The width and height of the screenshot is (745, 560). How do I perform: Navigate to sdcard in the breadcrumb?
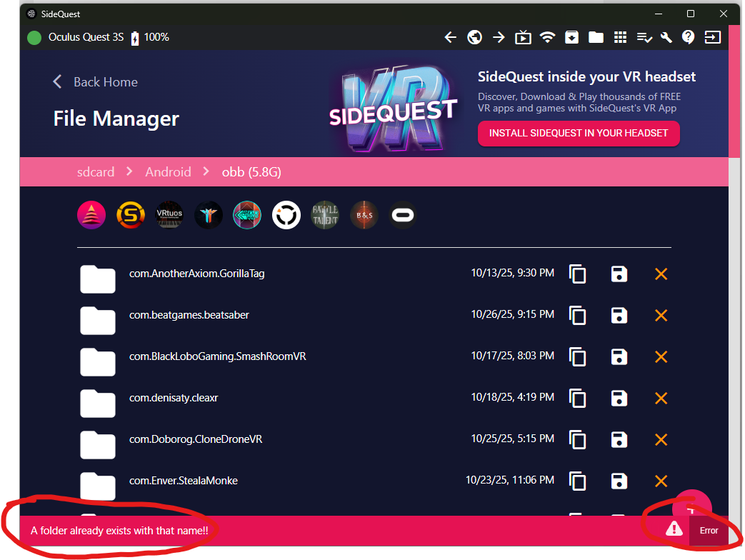tap(96, 172)
